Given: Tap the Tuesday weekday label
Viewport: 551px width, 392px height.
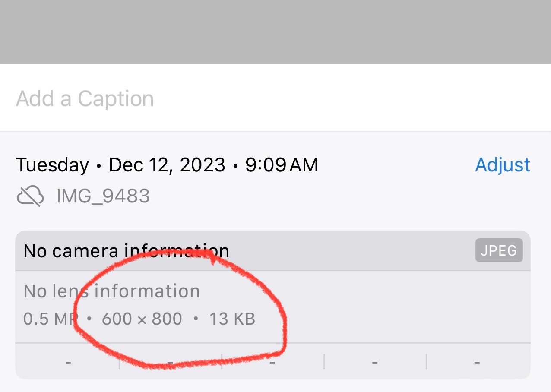Looking at the screenshot, I should point(52,165).
